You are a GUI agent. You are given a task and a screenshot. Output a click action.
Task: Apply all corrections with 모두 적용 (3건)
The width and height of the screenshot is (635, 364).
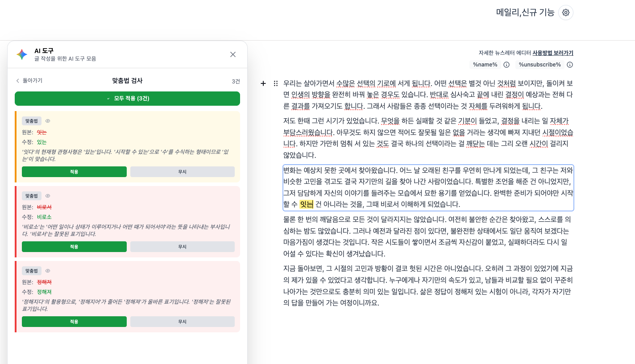pos(127,99)
